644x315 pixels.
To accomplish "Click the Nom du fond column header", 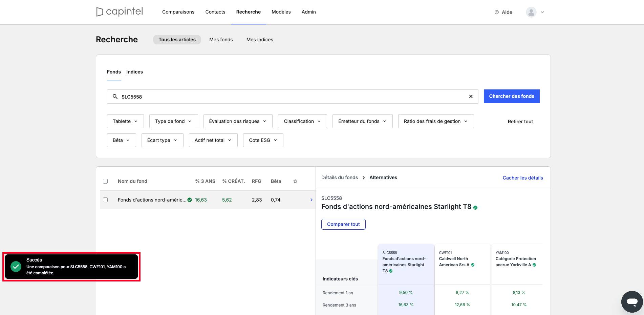I will click(x=132, y=181).
